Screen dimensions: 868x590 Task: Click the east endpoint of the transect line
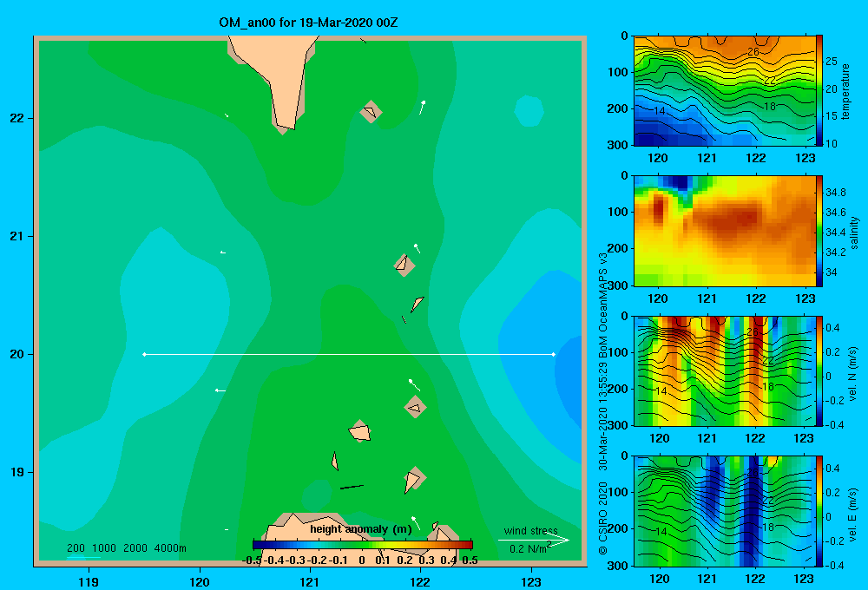click(553, 354)
